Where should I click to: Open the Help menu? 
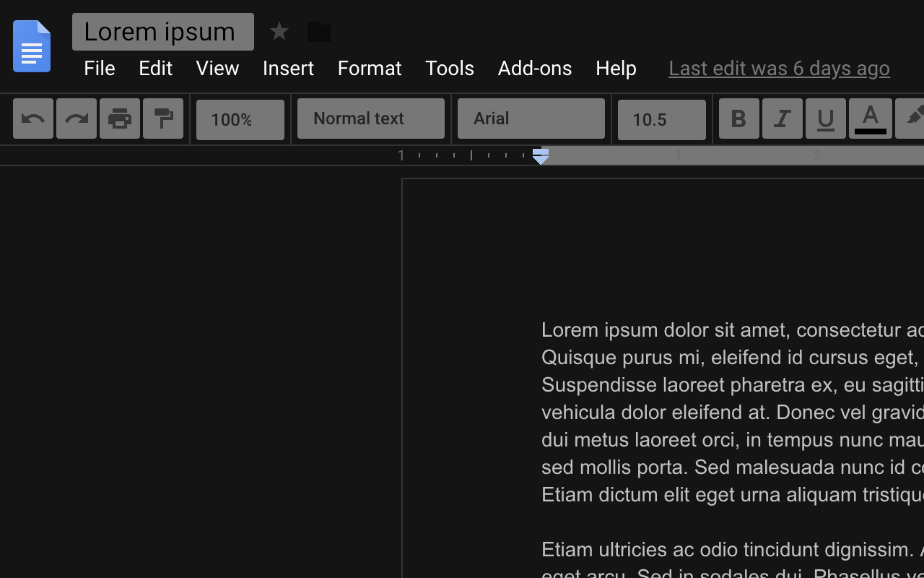615,68
